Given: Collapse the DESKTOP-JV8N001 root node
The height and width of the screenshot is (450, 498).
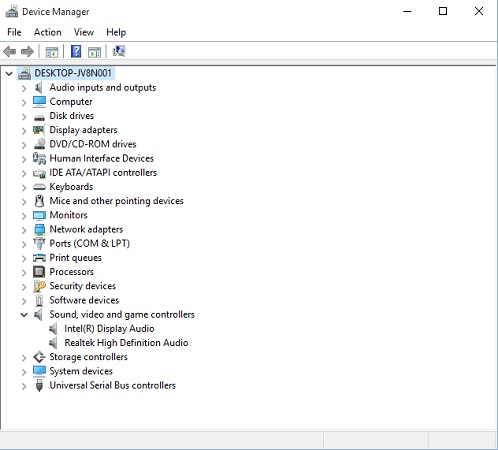Looking at the screenshot, I should click(x=9, y=73).
